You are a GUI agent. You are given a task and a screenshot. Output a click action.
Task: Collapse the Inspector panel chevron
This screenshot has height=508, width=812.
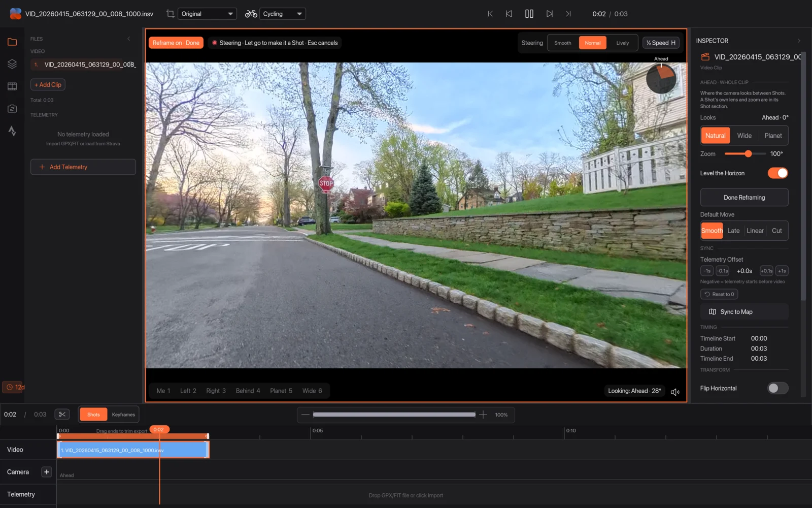point(799,41)
